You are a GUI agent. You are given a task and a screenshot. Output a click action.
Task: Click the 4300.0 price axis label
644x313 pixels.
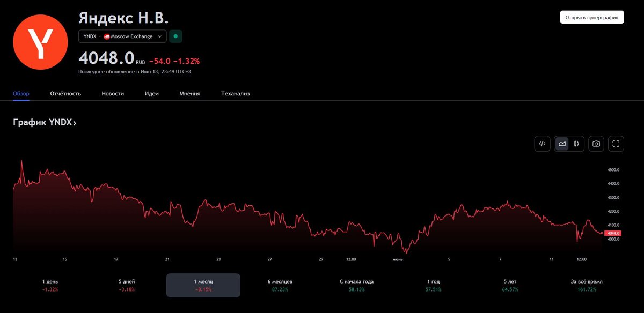tap(613, 198)
